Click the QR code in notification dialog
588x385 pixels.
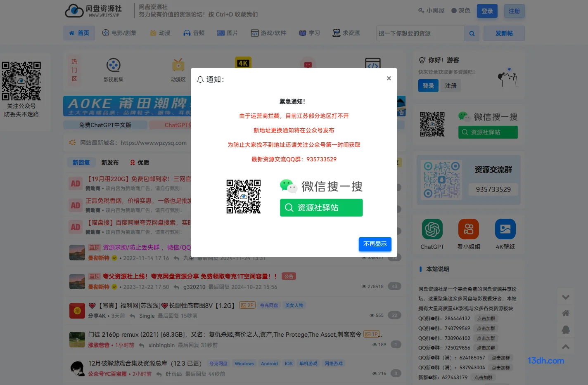[x=244, y=196]
